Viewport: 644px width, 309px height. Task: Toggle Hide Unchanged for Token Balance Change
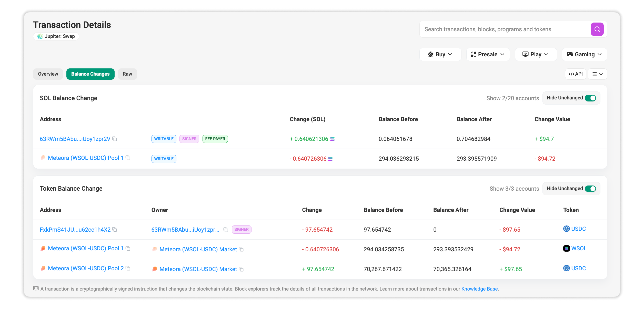click(590, 189)
